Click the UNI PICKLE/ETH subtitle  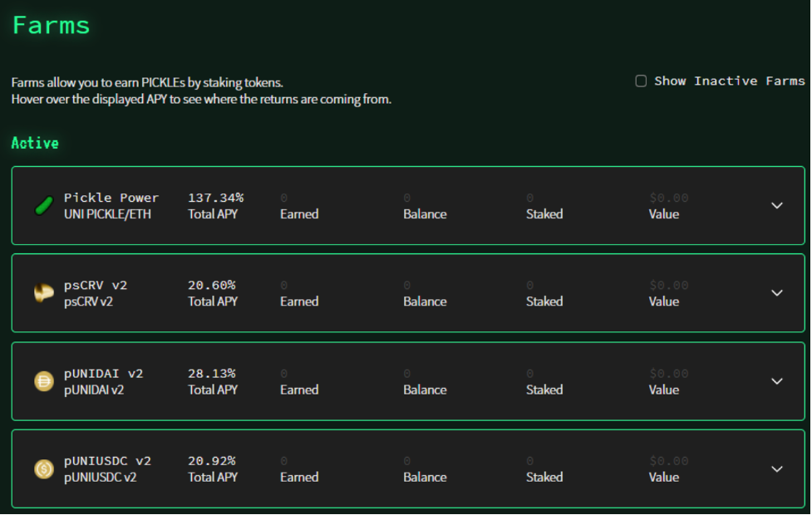(107, 214)
